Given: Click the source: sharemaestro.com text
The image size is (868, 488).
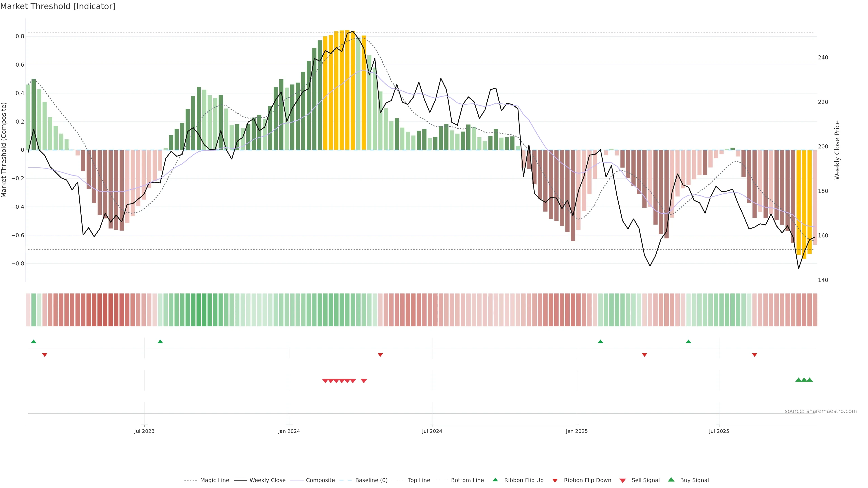Looking at the screenshot, I should click(x=821, y=411).
